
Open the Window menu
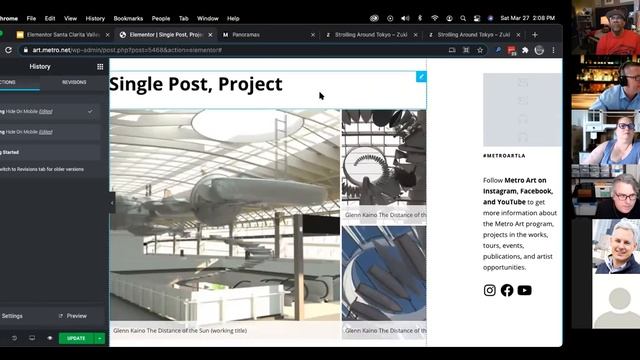[208, 18]
